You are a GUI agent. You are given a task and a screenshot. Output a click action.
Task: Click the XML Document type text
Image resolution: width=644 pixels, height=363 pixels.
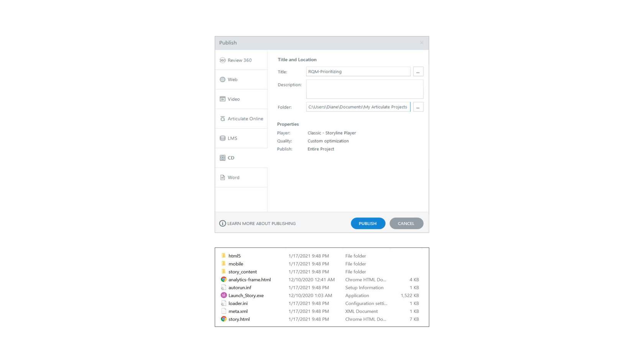(x=361, y=311)
